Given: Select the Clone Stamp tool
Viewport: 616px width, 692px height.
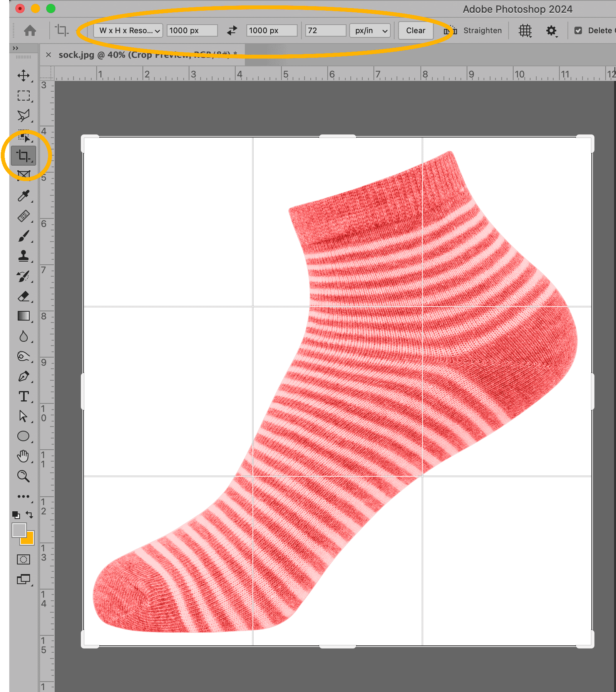Looking at the screenshot, I should coord(23,256).
